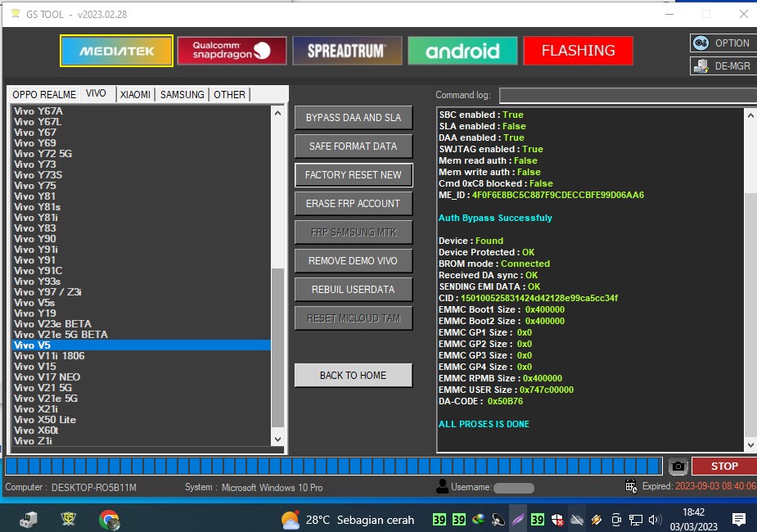757x532 pixels.
Task: Switch to the SAMSUNG brand tab
Action: [x=182, y=95]
